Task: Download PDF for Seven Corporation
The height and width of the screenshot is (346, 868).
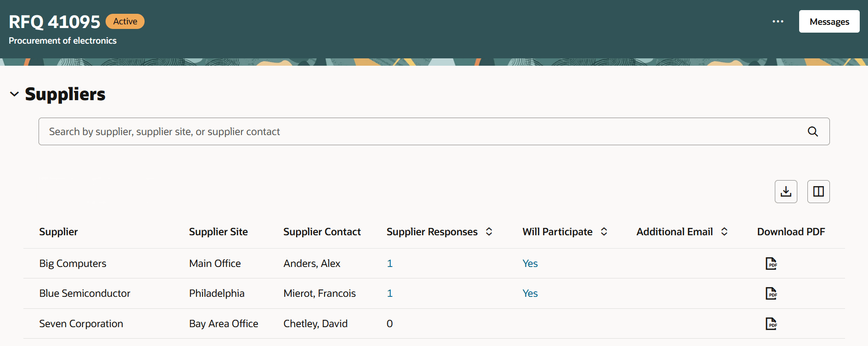Action: click(771, 323)
